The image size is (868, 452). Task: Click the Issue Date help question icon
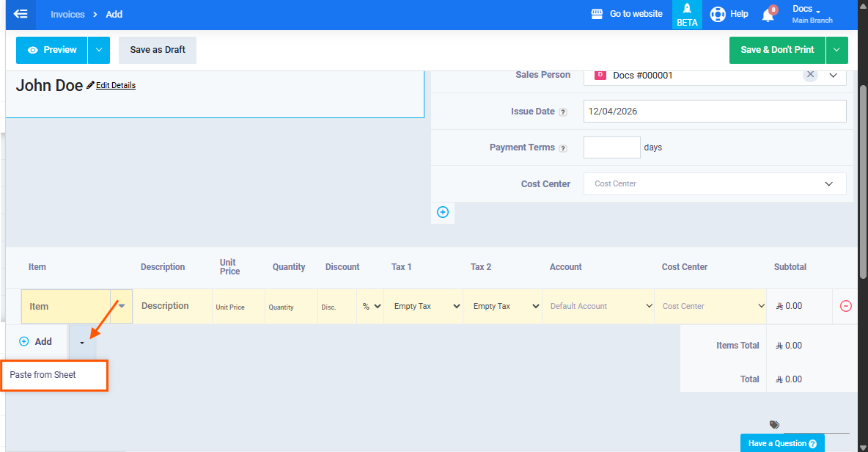563,112
